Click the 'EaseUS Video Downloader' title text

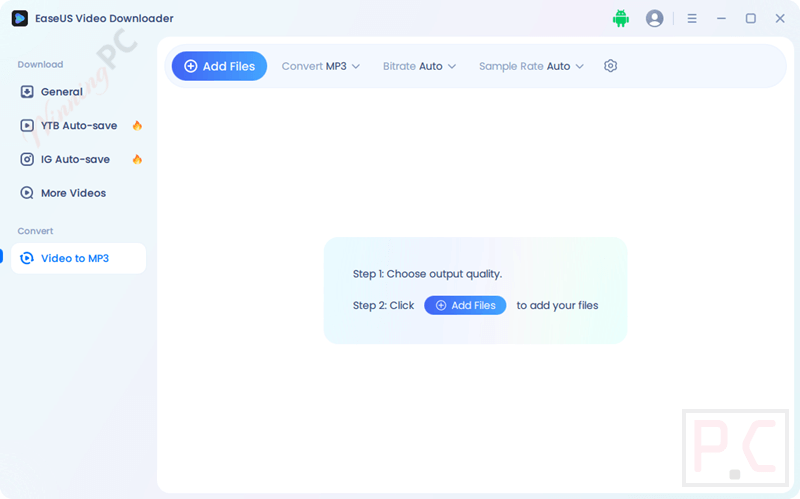tap(104, 18)
